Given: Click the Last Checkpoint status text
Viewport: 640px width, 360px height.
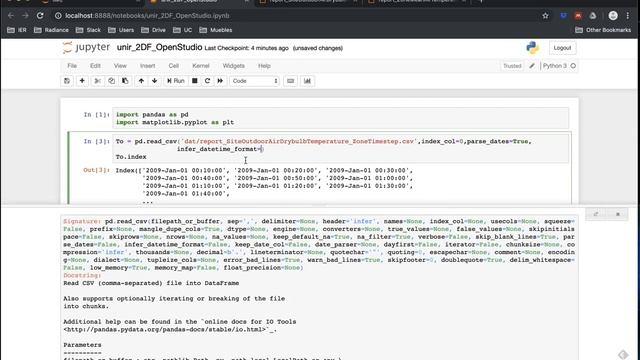Looking at the screenshot, I should [x=246, y=48].
